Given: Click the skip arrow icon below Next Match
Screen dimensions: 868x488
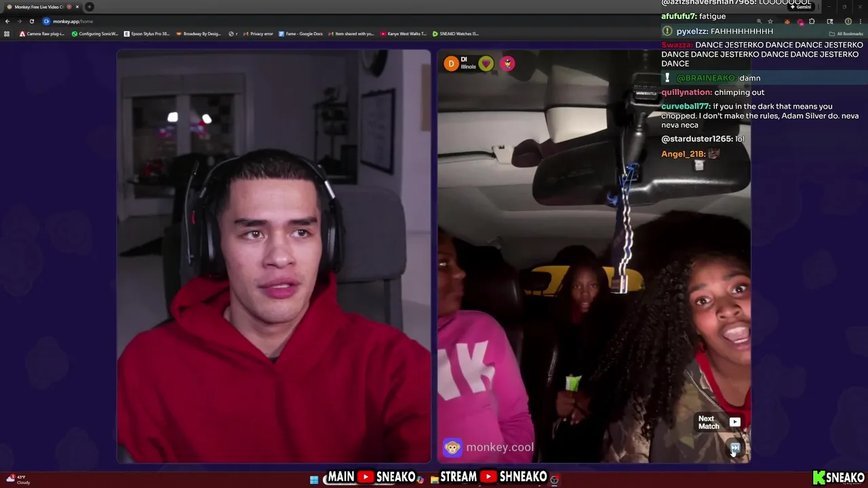Looking at the screenshot, I should pos(735,448).
